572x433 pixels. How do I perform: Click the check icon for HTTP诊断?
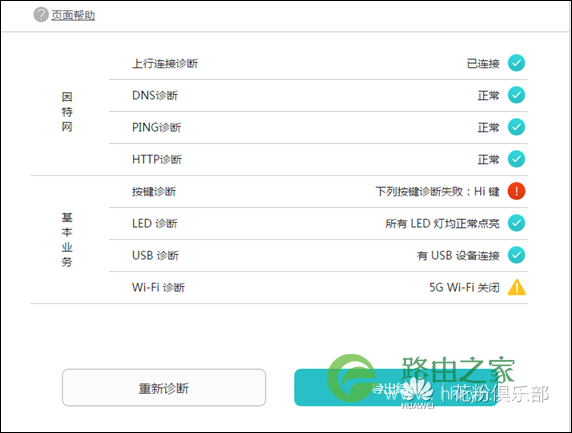[x=516, y=159]
